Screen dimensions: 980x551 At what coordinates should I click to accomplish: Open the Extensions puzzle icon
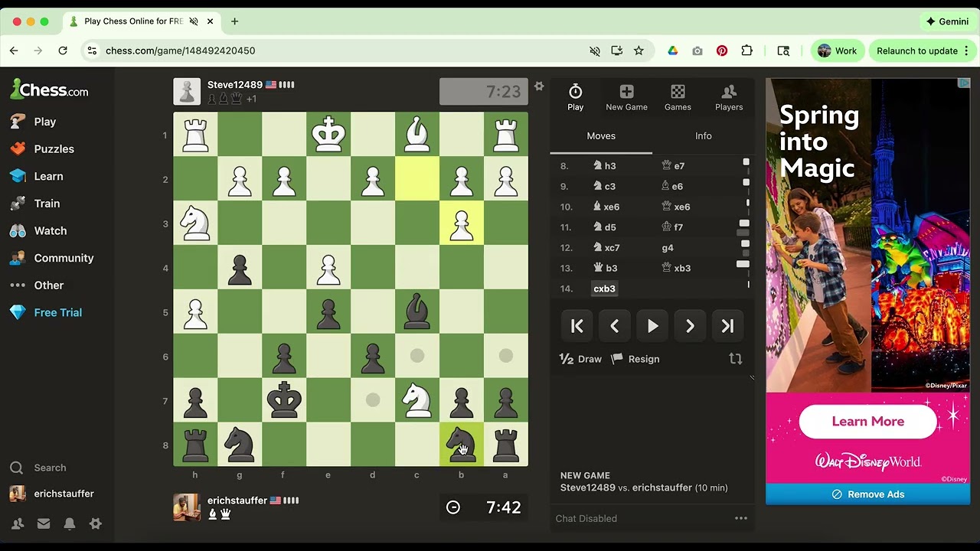(746, 51)
